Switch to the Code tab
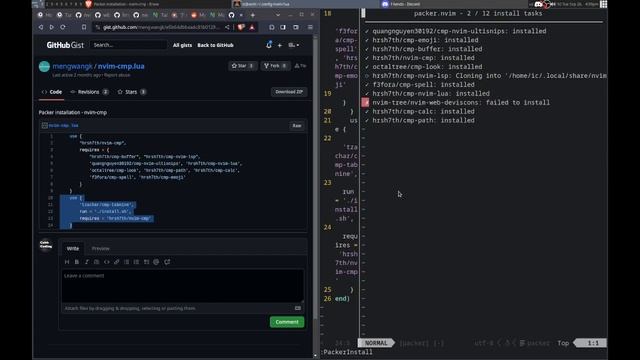 tap(52, 92)
